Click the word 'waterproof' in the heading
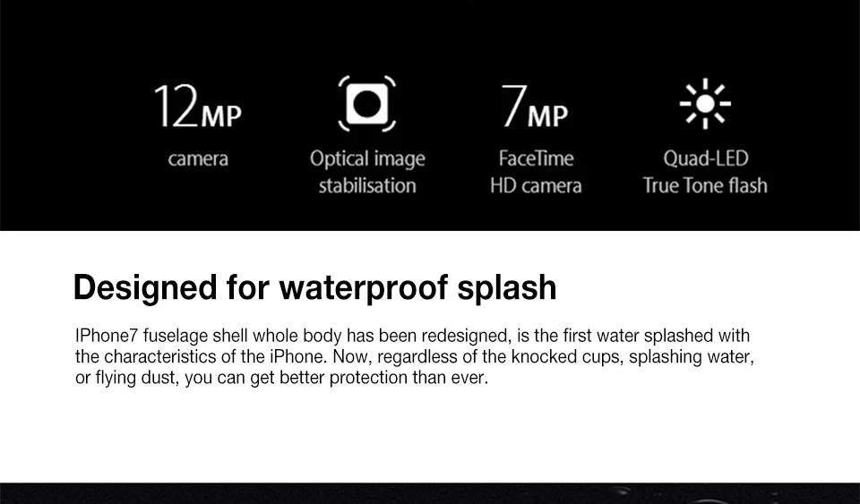Image resolution: width=860 pixels, height=504 pixels. point(363,289)
